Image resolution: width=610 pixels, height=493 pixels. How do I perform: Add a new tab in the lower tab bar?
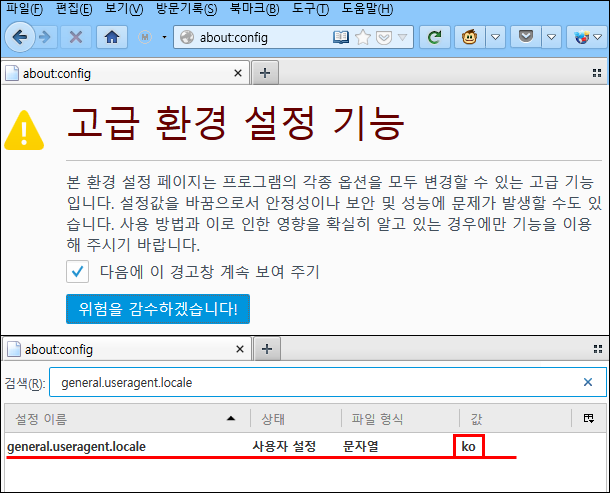267,349
